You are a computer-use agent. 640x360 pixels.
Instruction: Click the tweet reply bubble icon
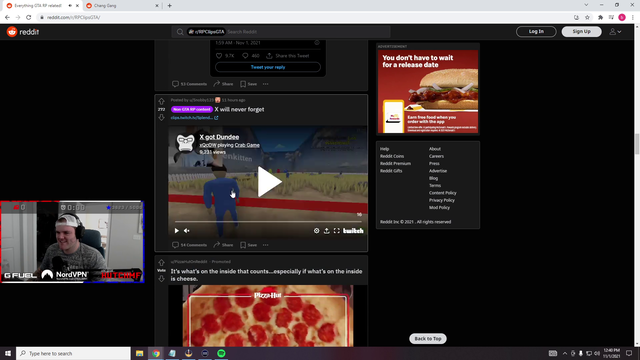245,56
